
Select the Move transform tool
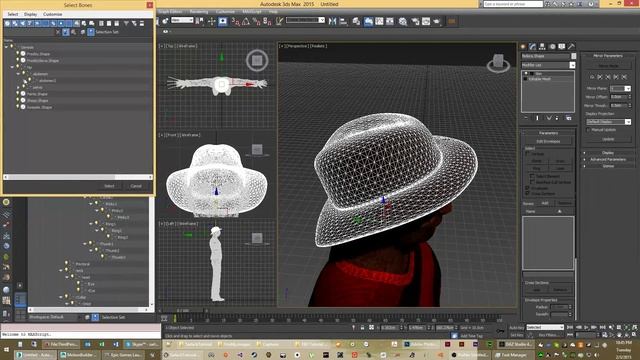211,22
